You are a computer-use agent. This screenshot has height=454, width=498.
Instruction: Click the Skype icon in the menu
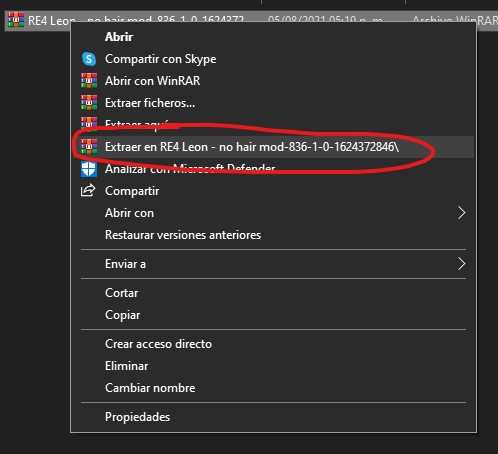pos(89,59)
